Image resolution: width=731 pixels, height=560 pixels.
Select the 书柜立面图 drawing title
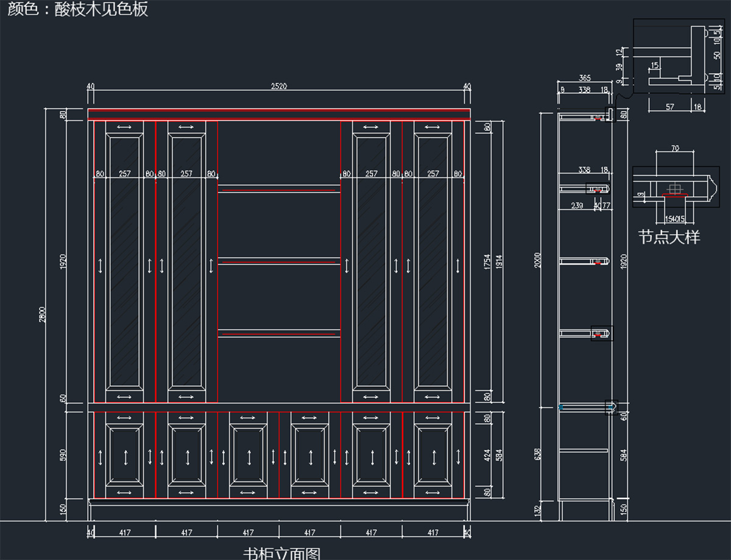click(281, 553)
